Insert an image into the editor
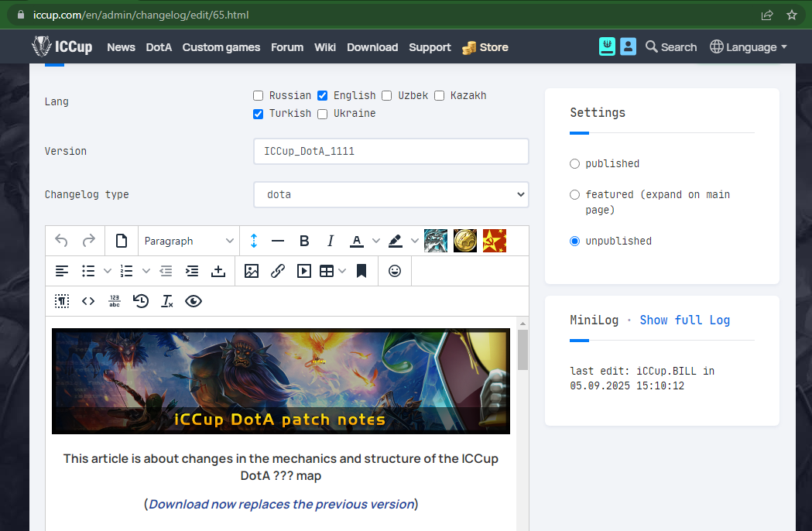 click(x=252, y=271)
